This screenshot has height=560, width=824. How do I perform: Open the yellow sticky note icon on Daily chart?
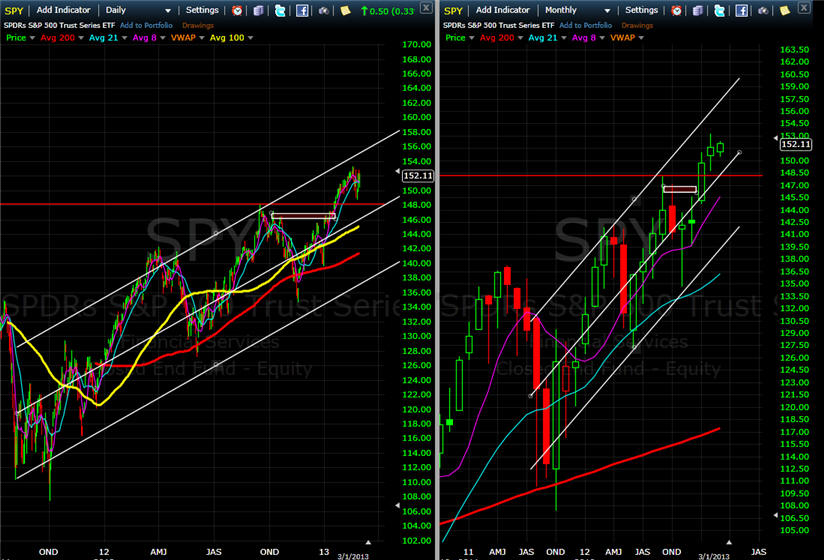point(345,11)
